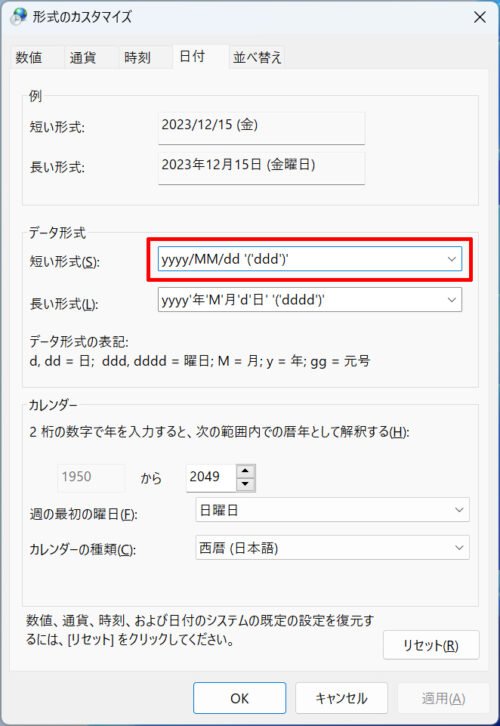Open the 週の最初の曜日 dropdown showing 日曜日
The width and height of the screenshot is (500, 726).
tap(332, 510)
